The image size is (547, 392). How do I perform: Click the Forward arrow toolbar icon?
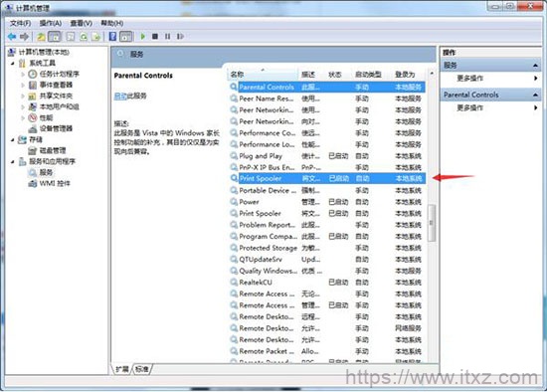click(x=24, y=36)
